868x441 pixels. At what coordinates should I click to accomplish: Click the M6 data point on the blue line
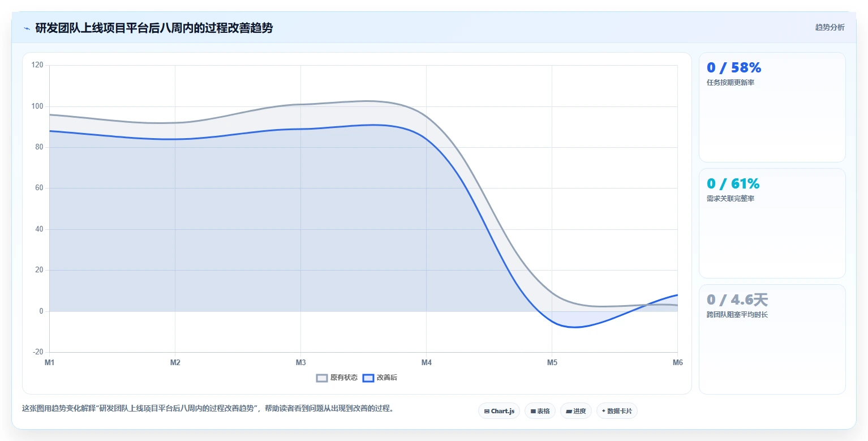(x=677, y=295)
